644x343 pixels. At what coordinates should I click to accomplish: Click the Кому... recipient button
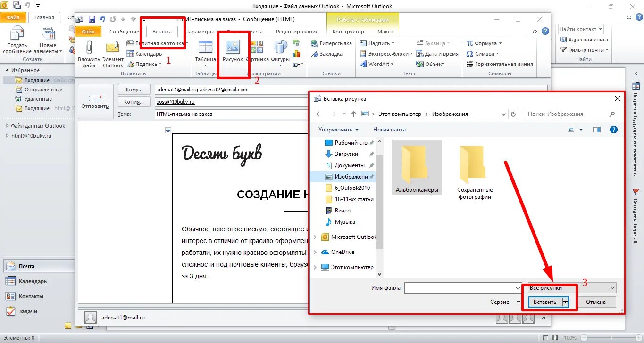coord(134,90)
